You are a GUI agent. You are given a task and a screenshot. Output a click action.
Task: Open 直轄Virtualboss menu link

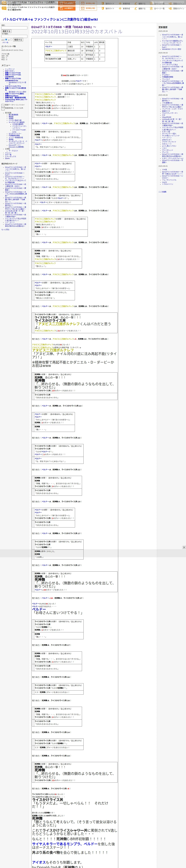[x=12, y=96]
